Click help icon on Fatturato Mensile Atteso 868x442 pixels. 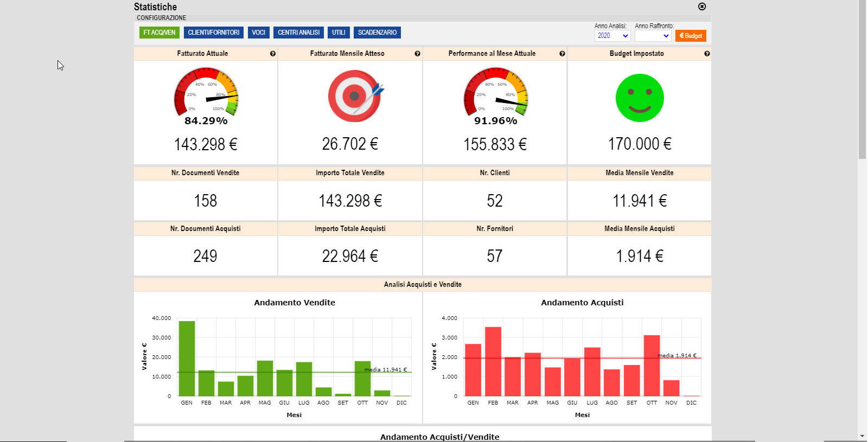tap(417, 54)
